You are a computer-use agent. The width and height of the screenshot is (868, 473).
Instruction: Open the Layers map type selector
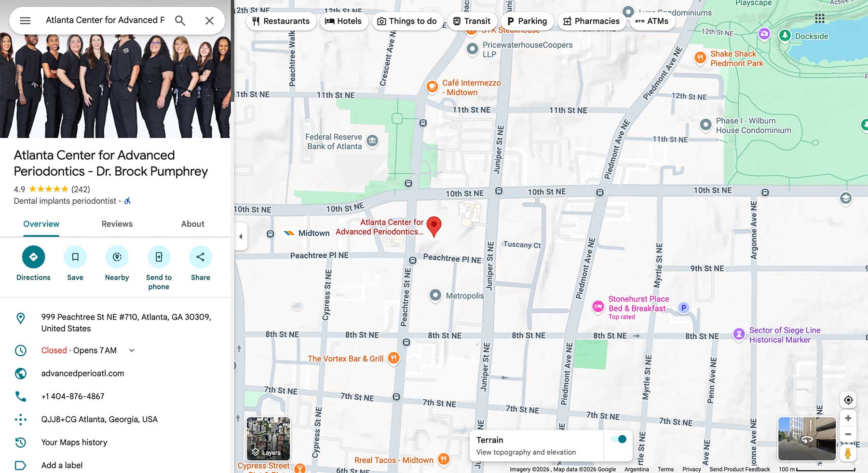tap(268, 439)
